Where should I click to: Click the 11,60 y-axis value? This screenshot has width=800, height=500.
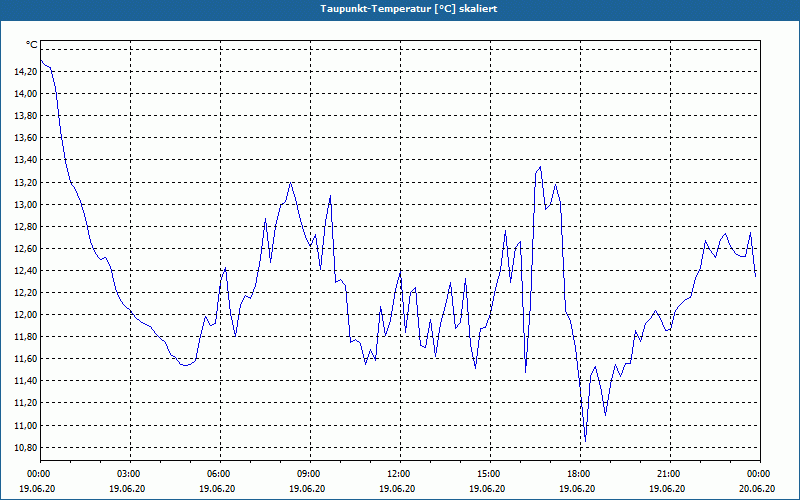tap(26, 359)
